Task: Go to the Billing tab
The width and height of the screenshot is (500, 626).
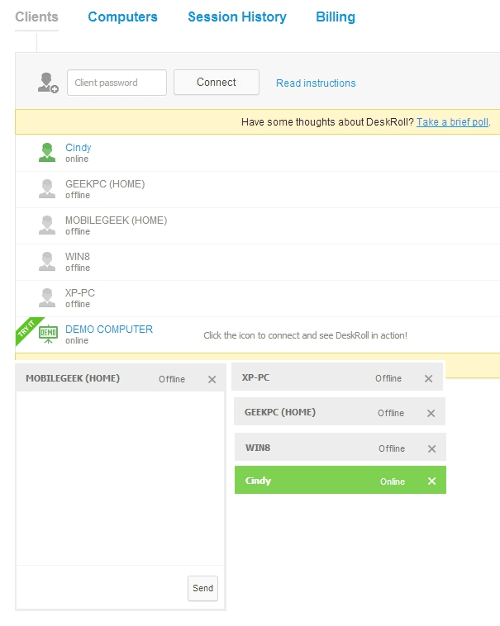Action: click(x=335, y=17)
